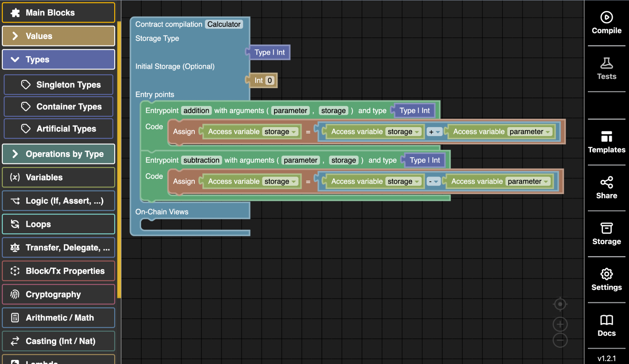Image resolution: width=629 pixels, height=364 pixels.
Task: Open the Docs book icon
Action: (606, 320)
